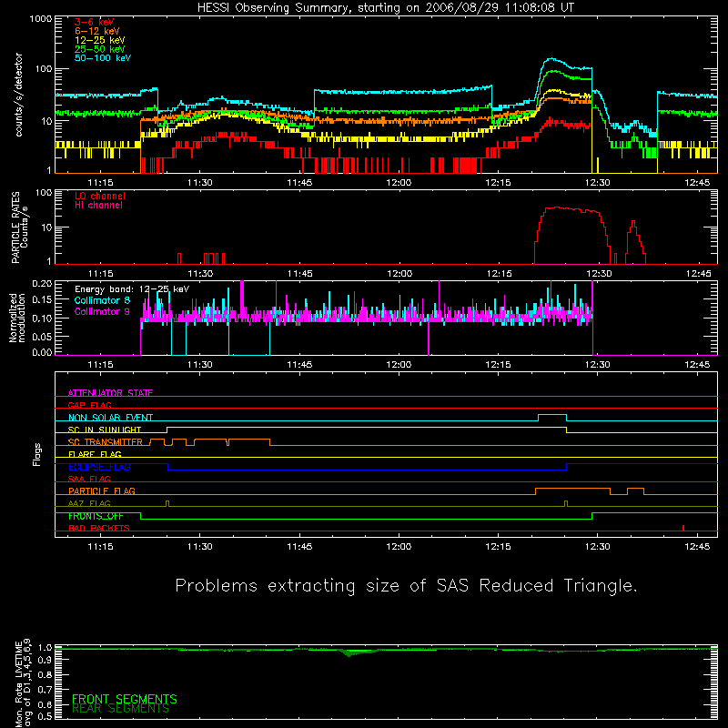Screen dimensions: 728x728
Task: Select the 3-6 keV legend entry
Action: pos(94,22)
